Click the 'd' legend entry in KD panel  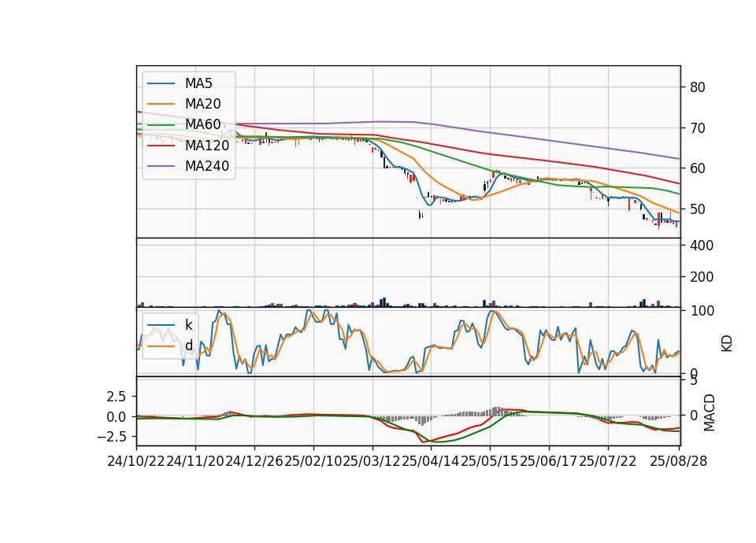point(188,345)
